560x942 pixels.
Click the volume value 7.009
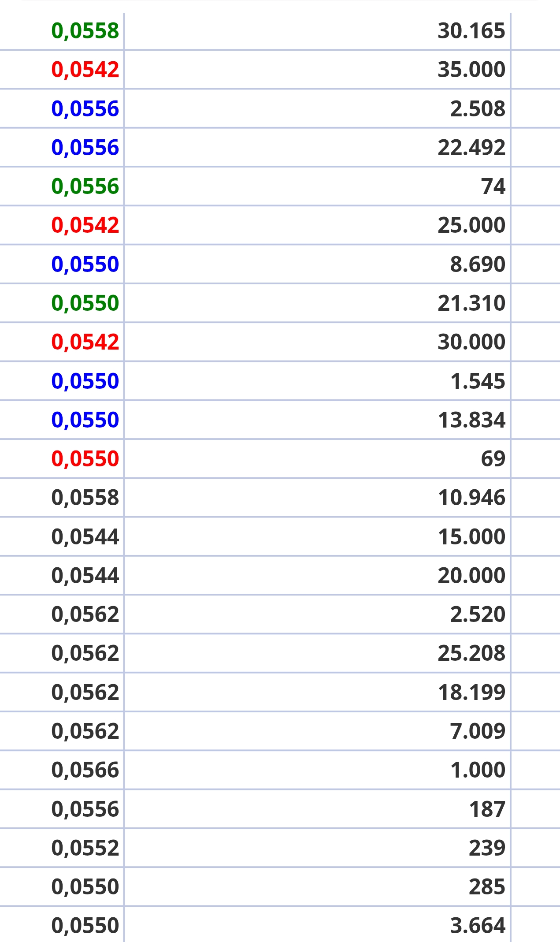477,731
